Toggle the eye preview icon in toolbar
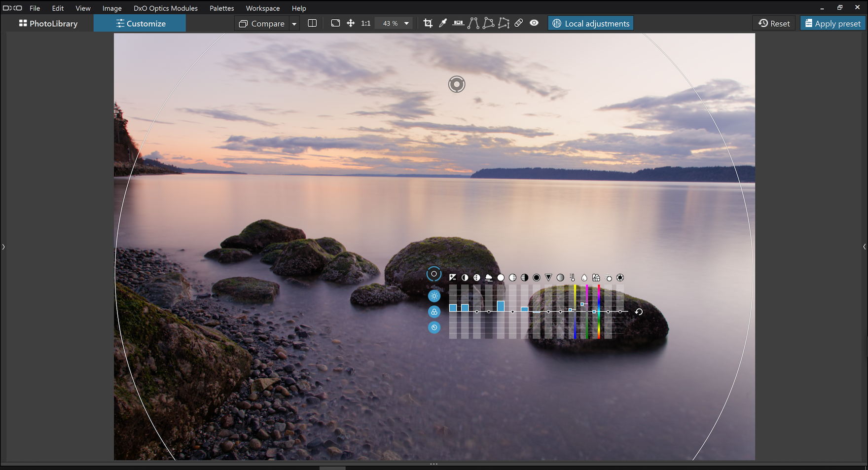The image size is (868, 470). pos(534,23)
